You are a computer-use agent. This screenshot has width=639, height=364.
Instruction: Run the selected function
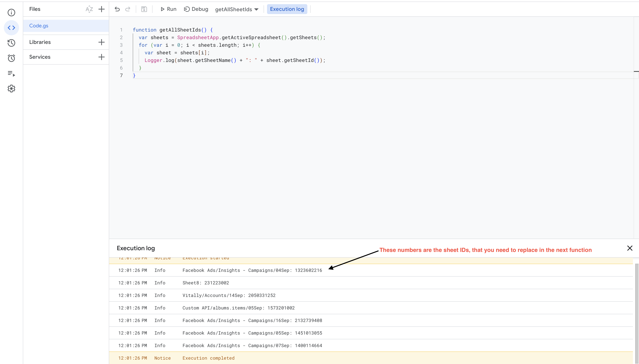click(168, 9)
